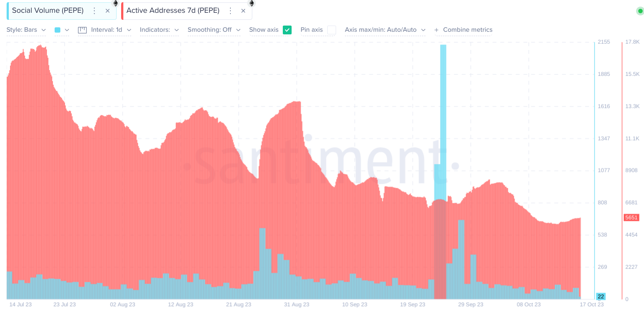Click the 17 Oct 23 date label
The width and height of the screenshot is (644, 309).
(592, 305)
